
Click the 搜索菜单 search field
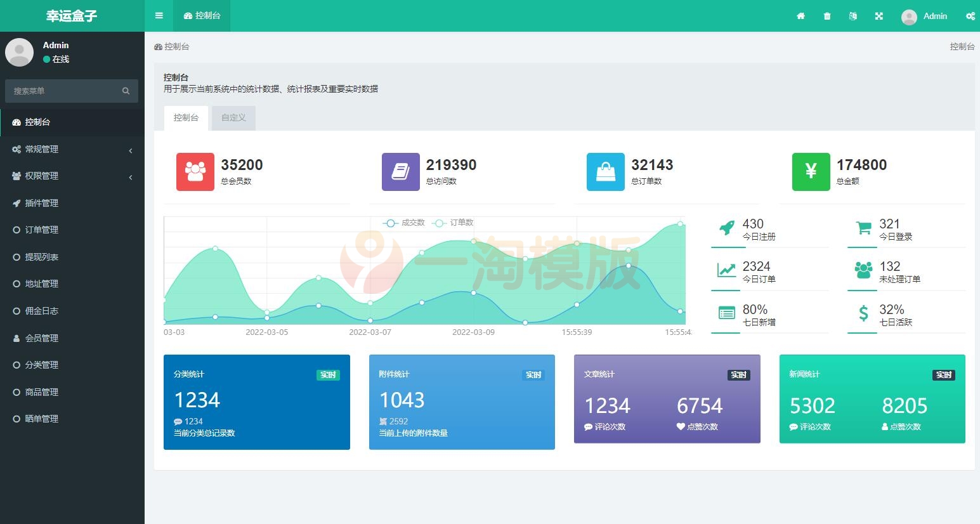[62, 91]
